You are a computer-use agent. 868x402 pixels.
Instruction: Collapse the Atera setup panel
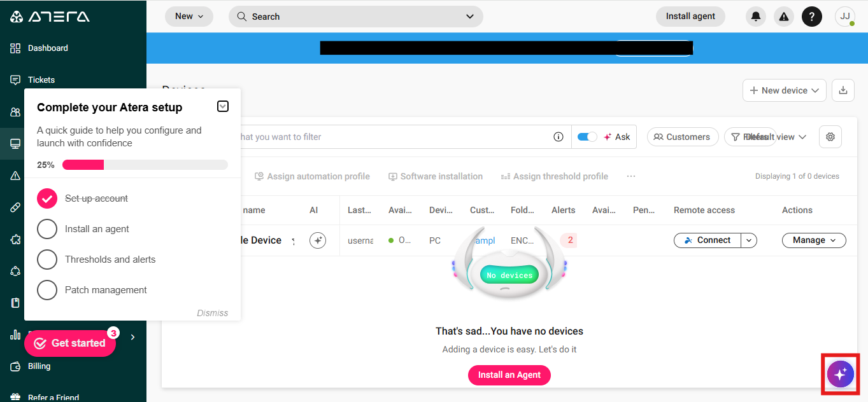point(223,106)
